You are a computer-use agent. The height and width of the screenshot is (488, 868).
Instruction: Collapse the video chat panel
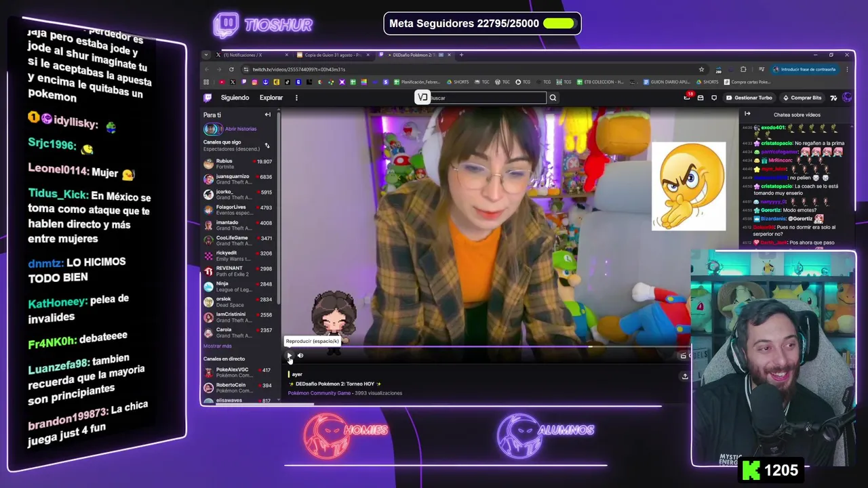click(x=747, y=114)
